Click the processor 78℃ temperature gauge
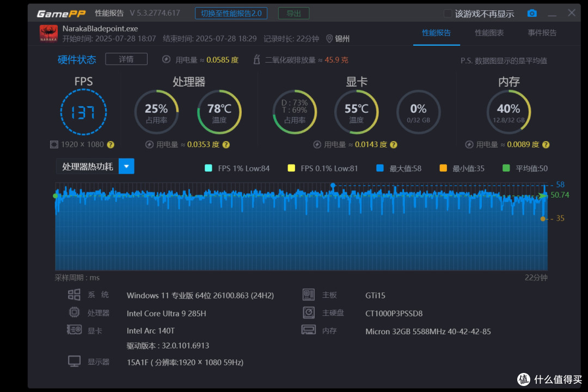Screen dimensions: 588x392 [219, 112]
